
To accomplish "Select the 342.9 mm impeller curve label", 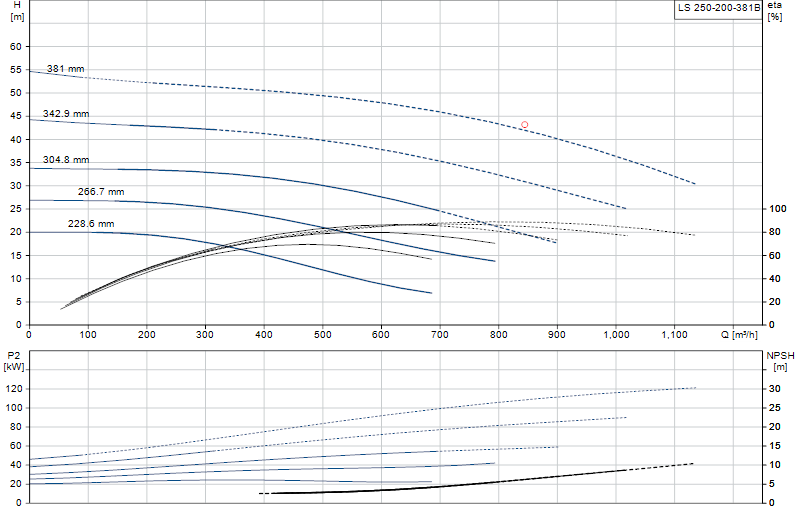I will (x=66, y=113).
